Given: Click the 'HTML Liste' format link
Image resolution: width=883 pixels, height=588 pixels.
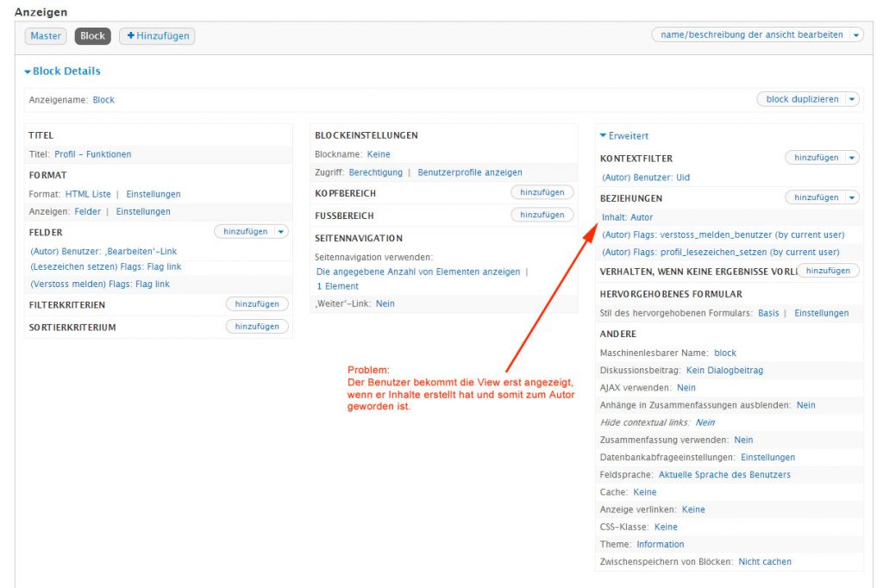Looking at the screenshot, I should pyautogui.click(x=88, y=194).
